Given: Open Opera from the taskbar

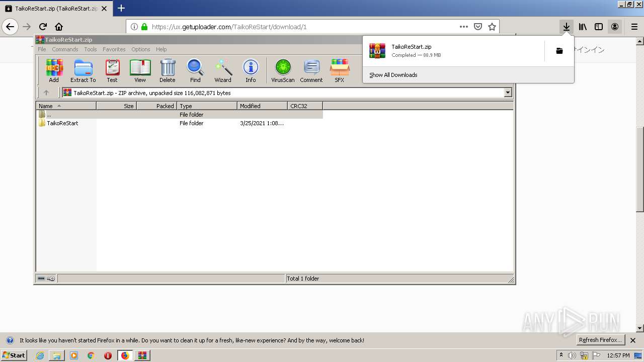Looking at the screenshot, I should [x=108, y=355].
